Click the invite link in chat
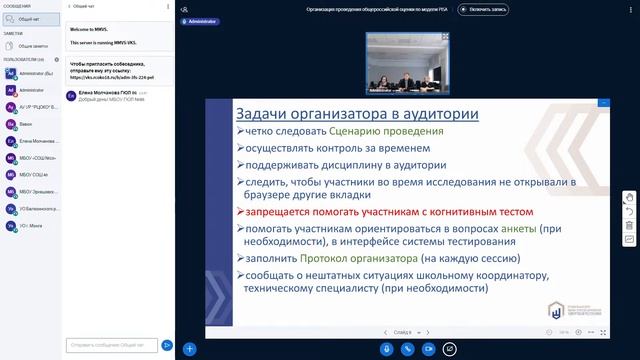 (112, 77)
